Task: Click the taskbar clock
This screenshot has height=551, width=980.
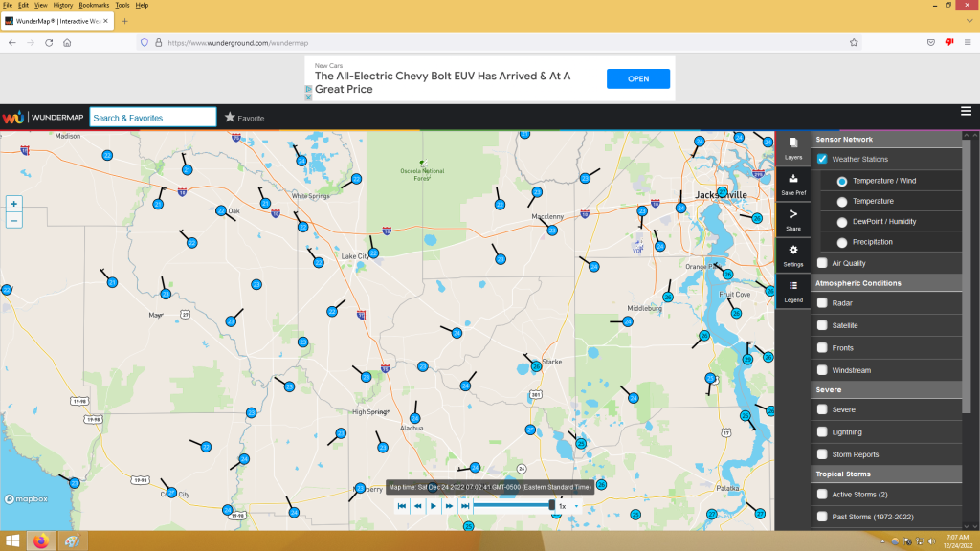Action: click(957, 541)
